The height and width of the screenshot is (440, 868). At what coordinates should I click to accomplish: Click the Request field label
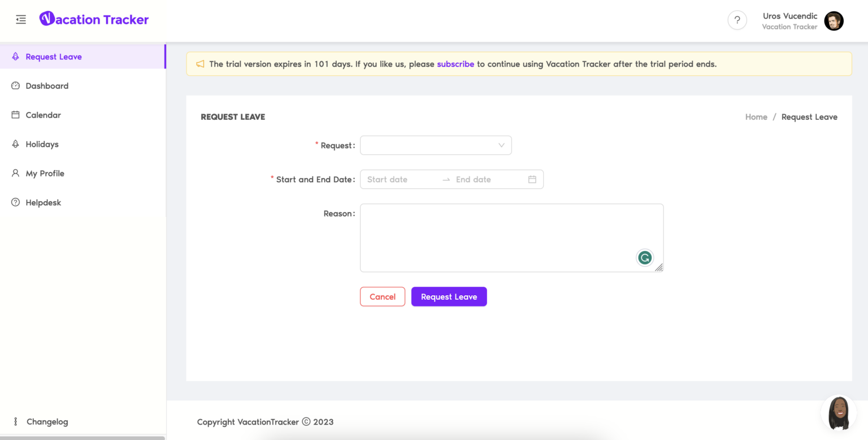coord(337,145)
